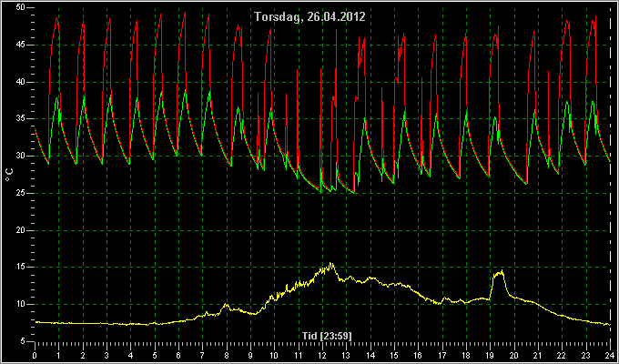Select hour 6 tick on time axis
The image size is (619, 364).
click(x=178, y=355)
